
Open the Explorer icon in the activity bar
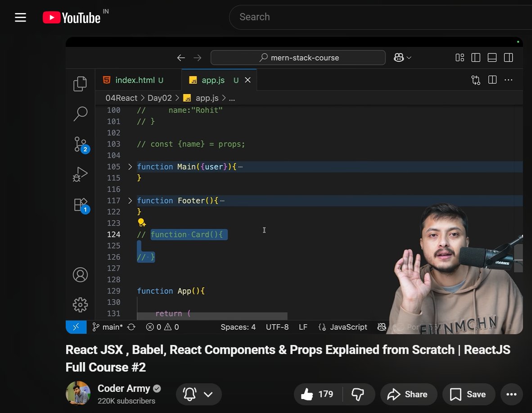81,83
